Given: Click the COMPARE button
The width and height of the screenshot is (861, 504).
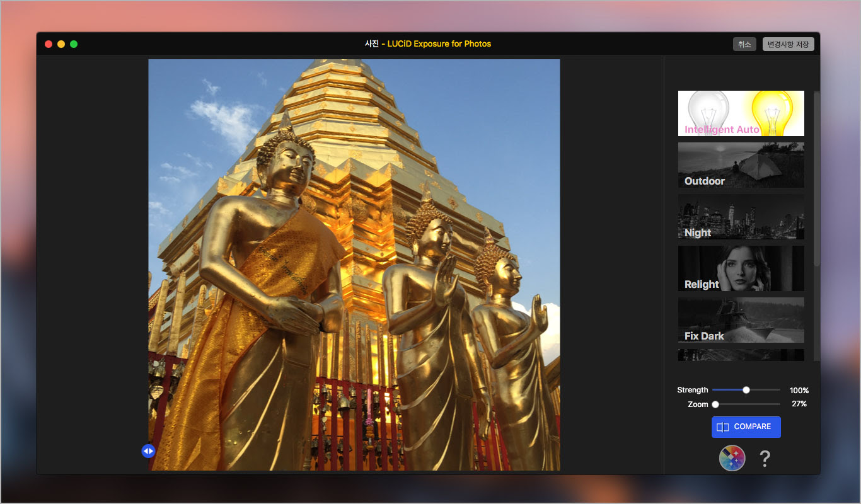Looking at the screenshot, I should [746, 427].
